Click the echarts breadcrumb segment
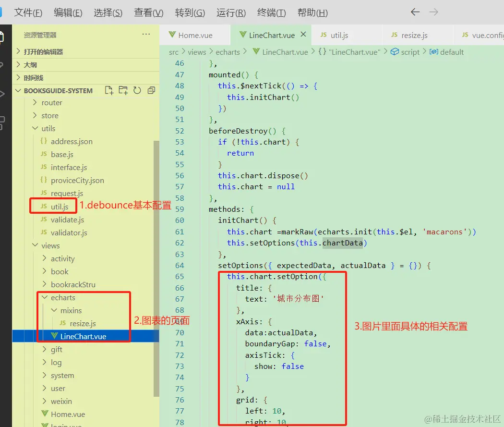 coord(228,52)
